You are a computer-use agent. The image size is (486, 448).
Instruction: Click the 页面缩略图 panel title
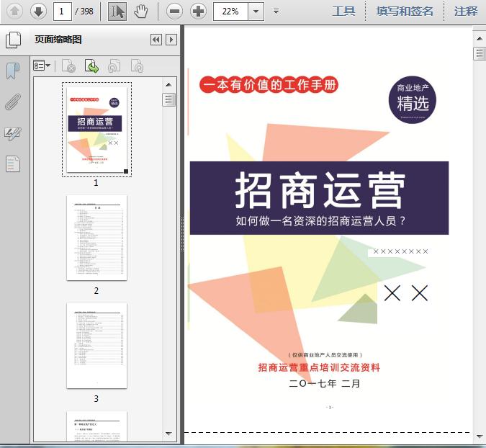[58, 40]
